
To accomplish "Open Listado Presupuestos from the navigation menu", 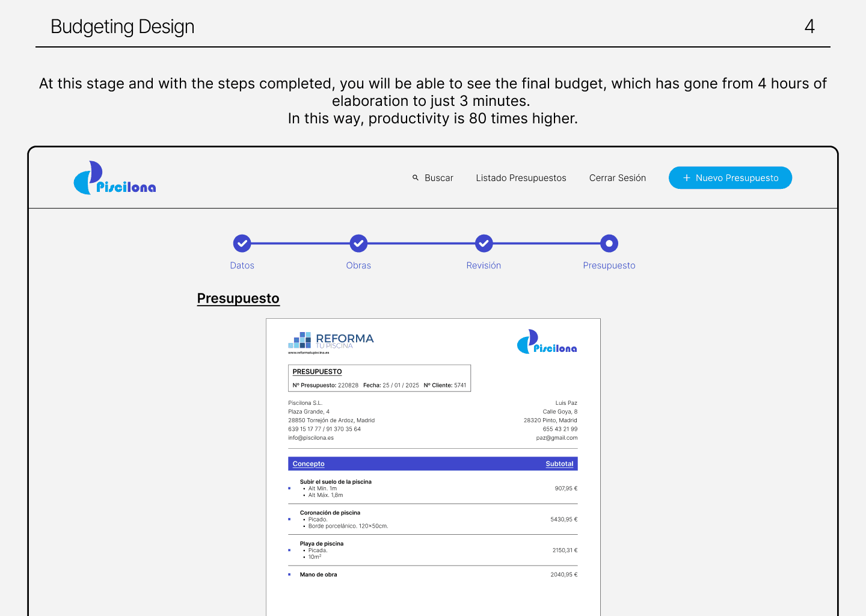I will coord(521,177).
